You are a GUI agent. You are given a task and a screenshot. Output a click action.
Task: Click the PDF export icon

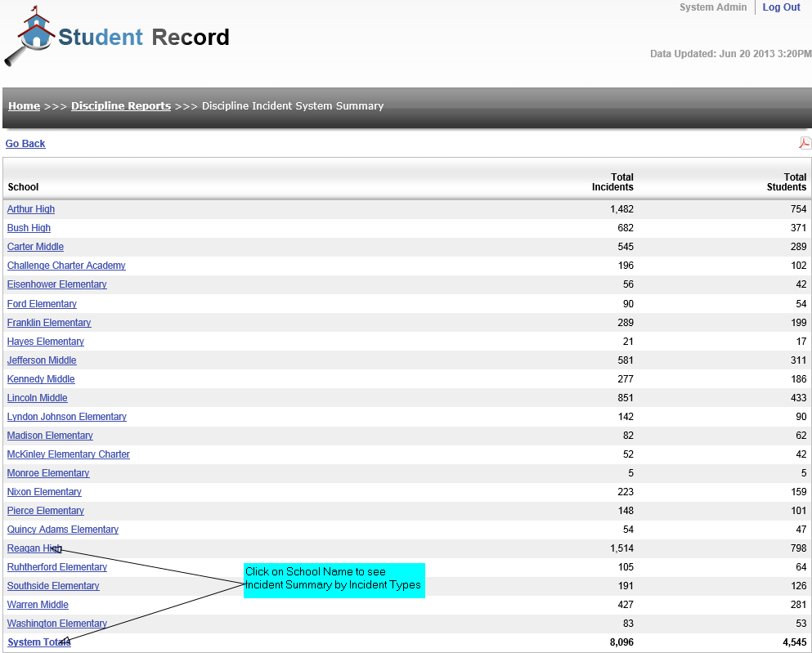[805, 143]
